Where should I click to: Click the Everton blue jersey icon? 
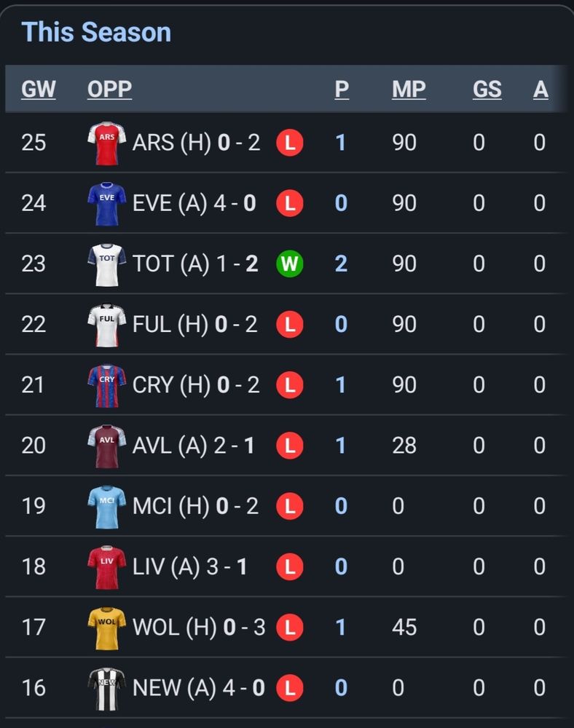pos(107,203)
